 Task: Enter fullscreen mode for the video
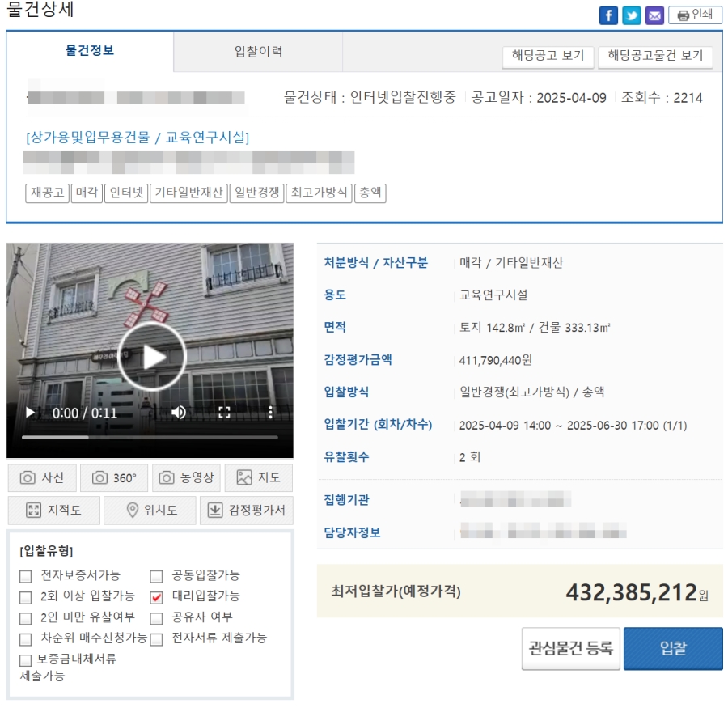pos(224,412)
